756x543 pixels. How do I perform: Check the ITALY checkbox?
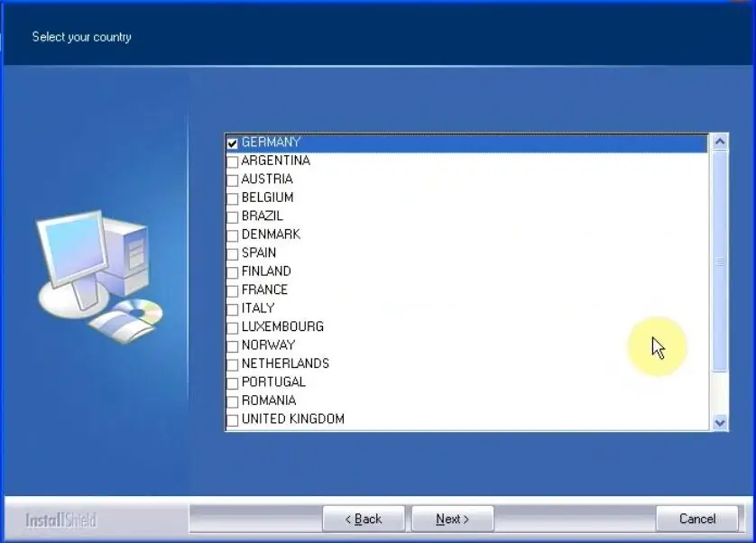point(233,309)
